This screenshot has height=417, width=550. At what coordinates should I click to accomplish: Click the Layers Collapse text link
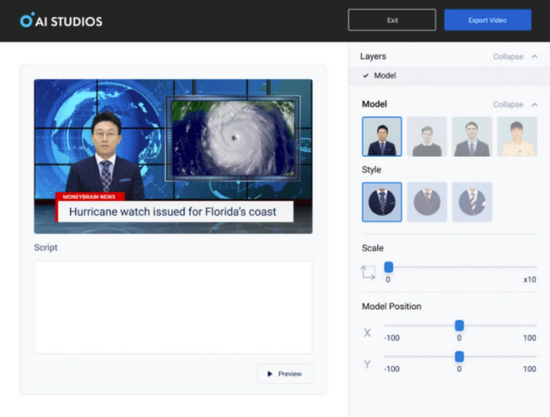(508, 56)
